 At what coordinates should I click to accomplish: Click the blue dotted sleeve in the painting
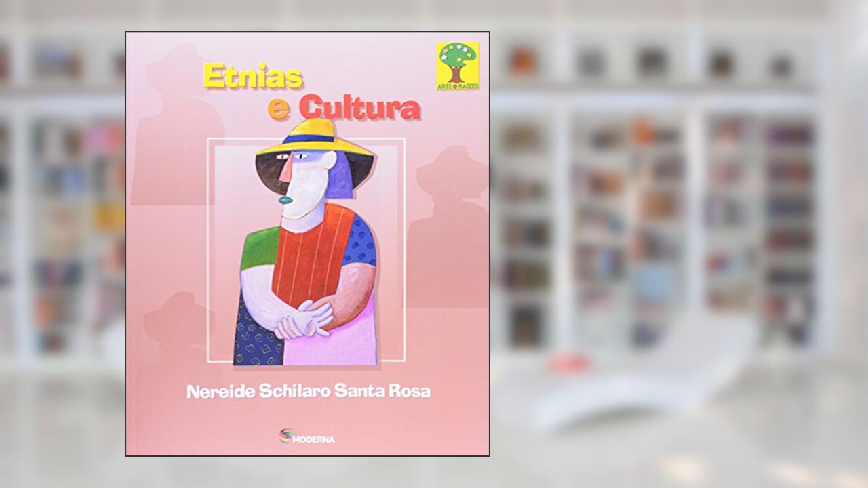[360, 241]
